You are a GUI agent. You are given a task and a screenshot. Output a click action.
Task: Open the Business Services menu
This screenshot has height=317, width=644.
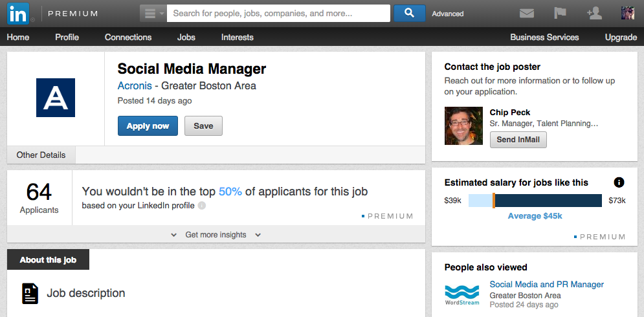[x=544, y=37]
